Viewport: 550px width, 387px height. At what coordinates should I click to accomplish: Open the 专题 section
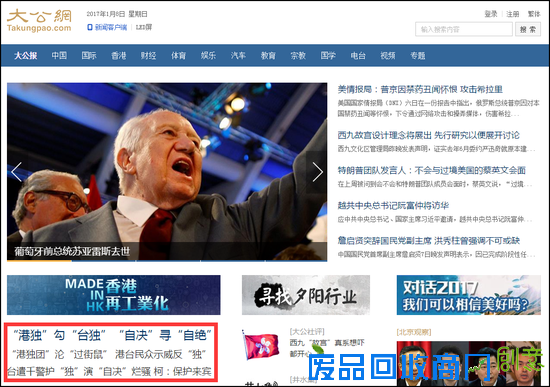click(x=418, y=55)
